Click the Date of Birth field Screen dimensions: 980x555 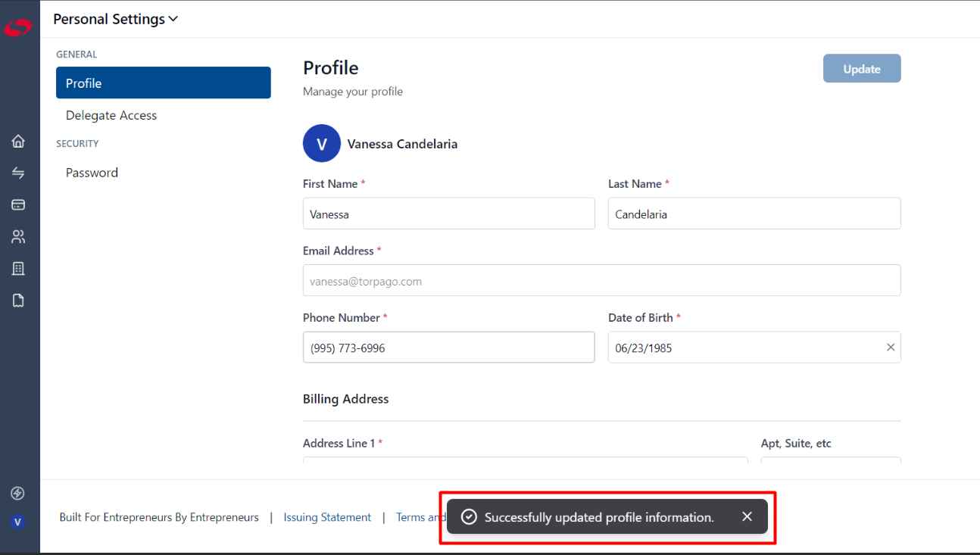(x=754, y=348)
